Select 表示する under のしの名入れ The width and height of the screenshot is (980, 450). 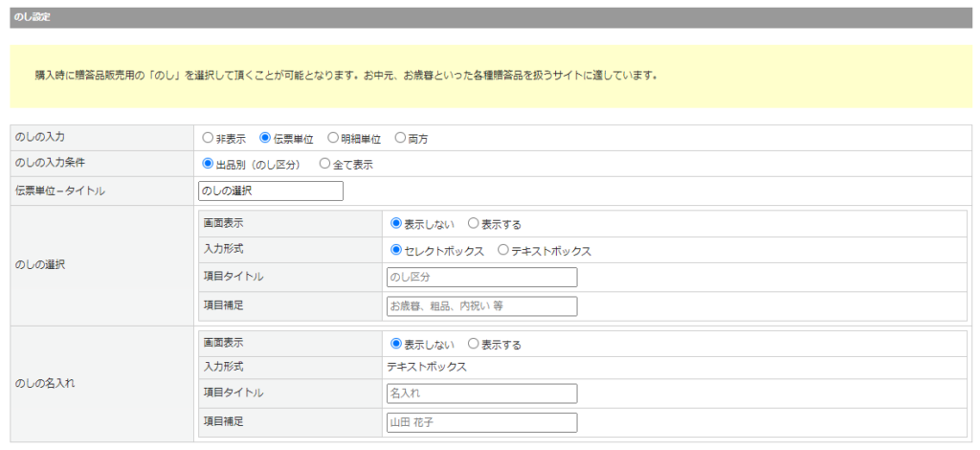tap(473, 343)
